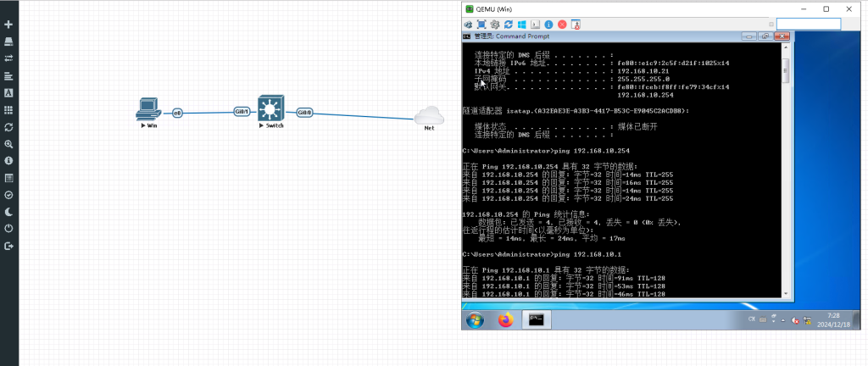The height and width of the screenshot is (366, 868).
Task: Click the Windows key icon in QEMU toolbar
Action: coord(522,25)
